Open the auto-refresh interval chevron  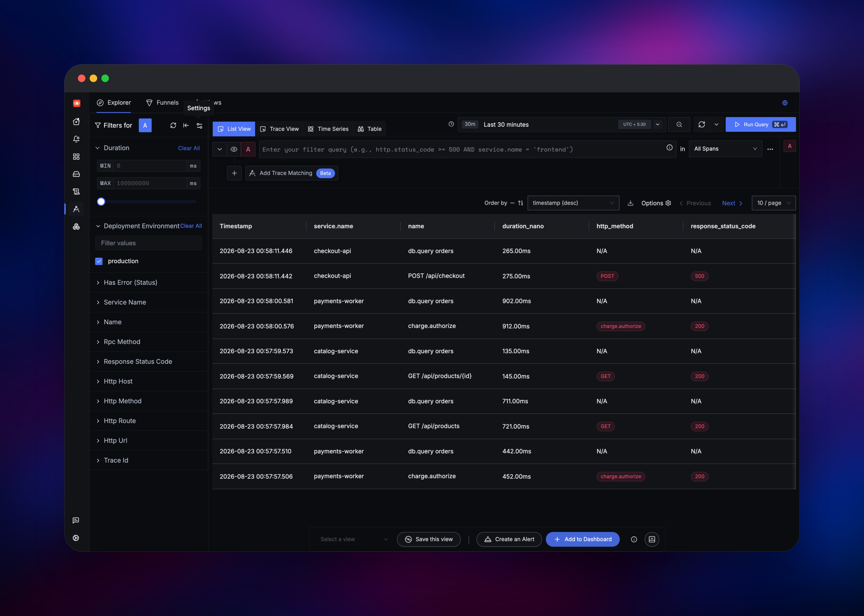716,124
